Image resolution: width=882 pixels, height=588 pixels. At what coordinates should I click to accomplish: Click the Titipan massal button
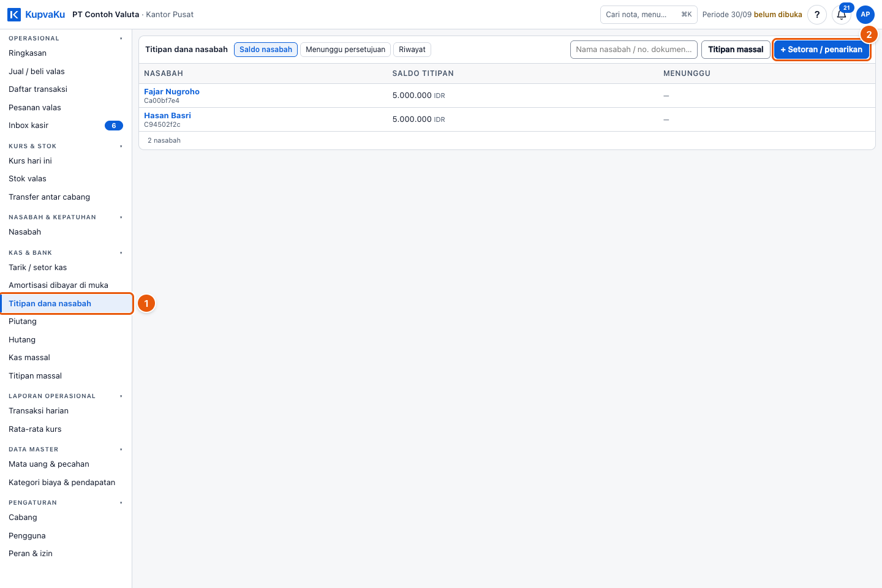[736, 50]
